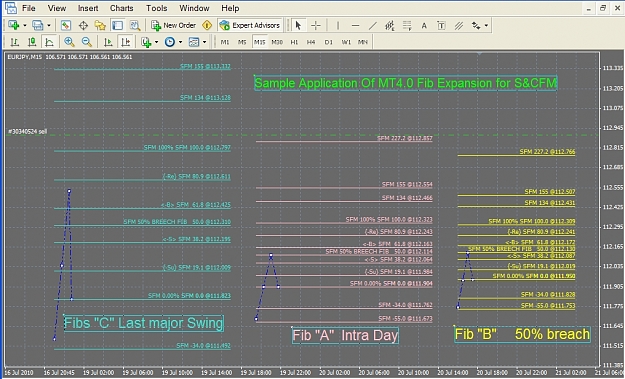
Task: Zoom in the chart with plus magnifier
Action: (x=69, y=42)
